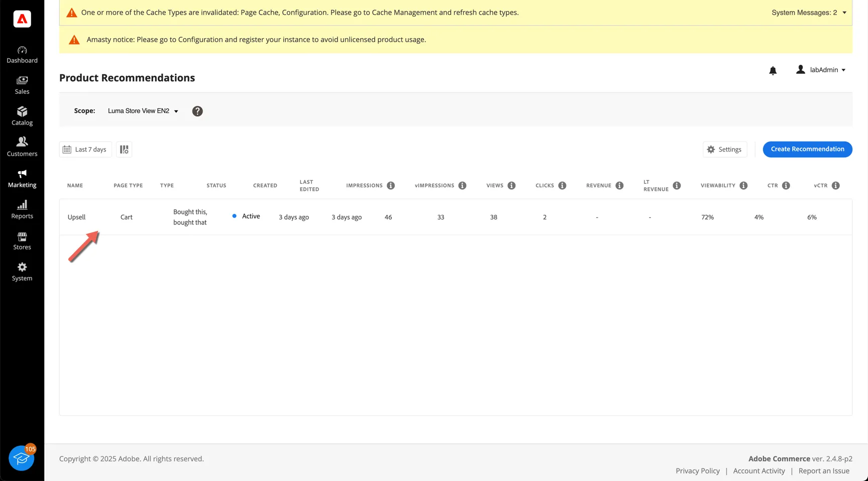Image resolution: width=868 pixels, height=481 pixels.
Task: Show the vCTR info tooltip icon
Action: [835, 186]
